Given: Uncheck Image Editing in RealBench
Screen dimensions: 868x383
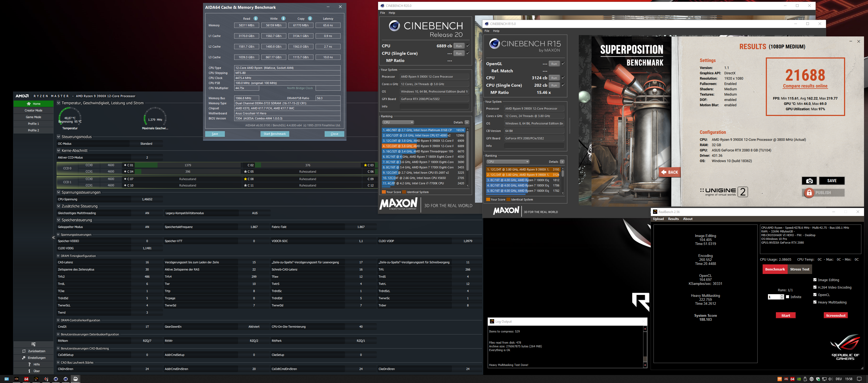Looking at the screenshot, I should coord(815,280).
